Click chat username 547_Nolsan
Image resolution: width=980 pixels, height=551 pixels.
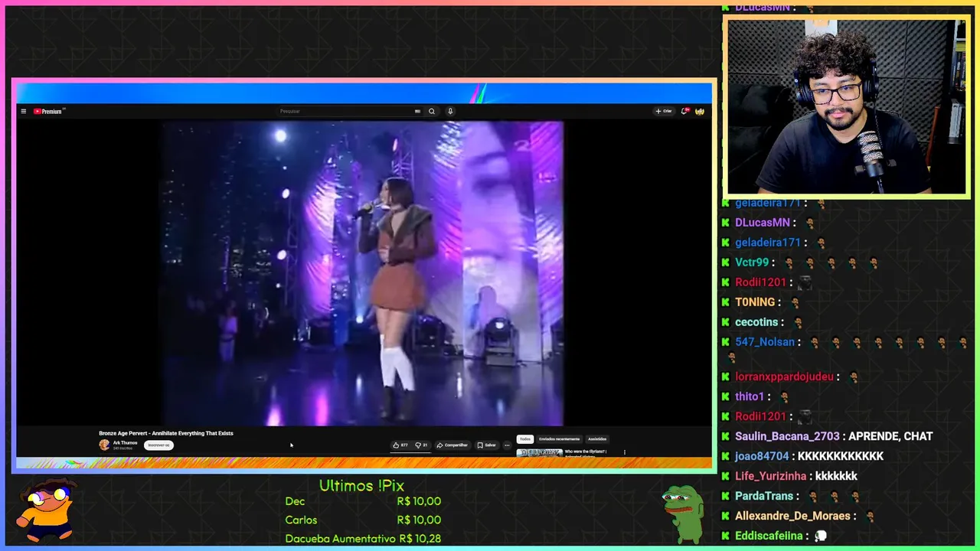coord(765,342)
